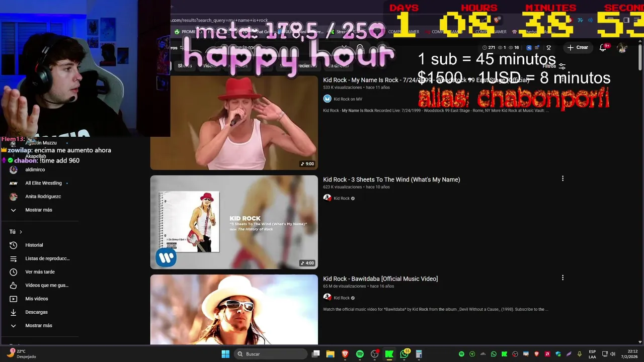Open the YouTube account avatar menu
This screenshot has height=362, width=644.
point(622,48)
